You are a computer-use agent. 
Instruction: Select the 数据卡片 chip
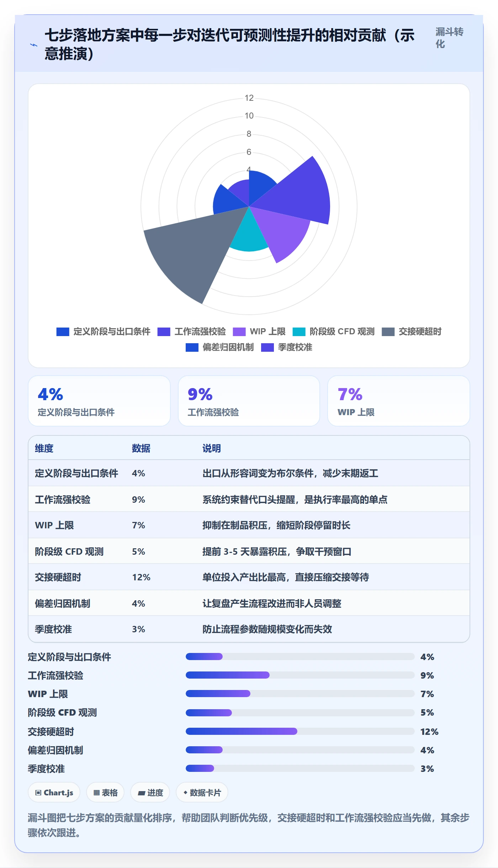[x=202, y=793]
